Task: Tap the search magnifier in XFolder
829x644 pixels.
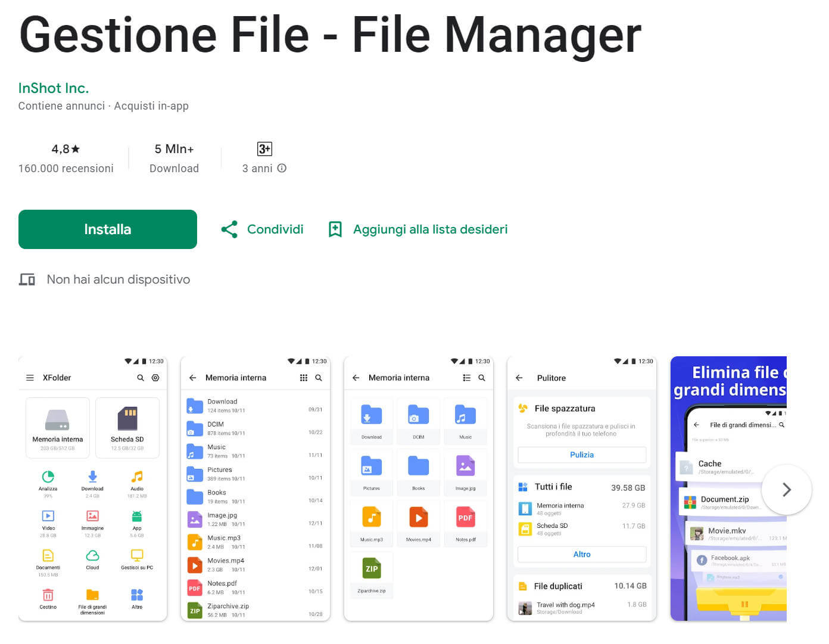Action: (141, 378)
